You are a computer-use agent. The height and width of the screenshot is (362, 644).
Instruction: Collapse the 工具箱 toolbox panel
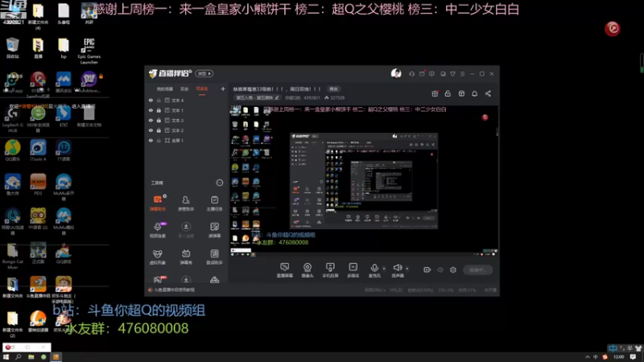point(220,183)
